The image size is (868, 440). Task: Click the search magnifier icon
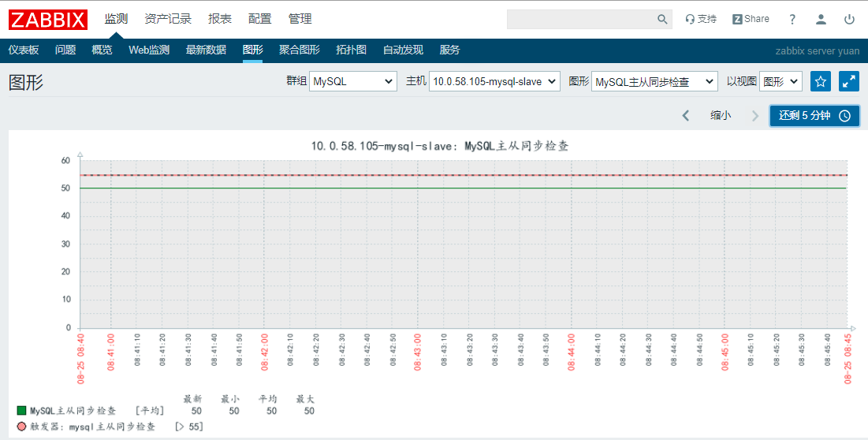click(x=662, y=20)
